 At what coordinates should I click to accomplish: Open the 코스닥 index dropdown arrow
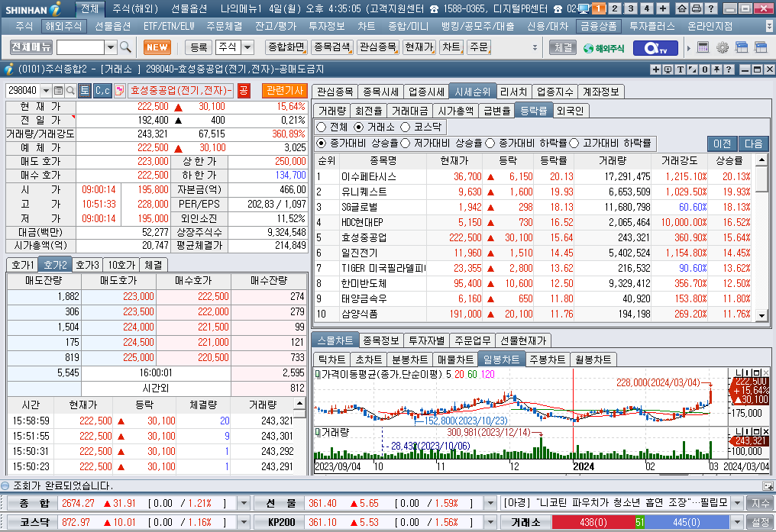click(x=244, y=522)
